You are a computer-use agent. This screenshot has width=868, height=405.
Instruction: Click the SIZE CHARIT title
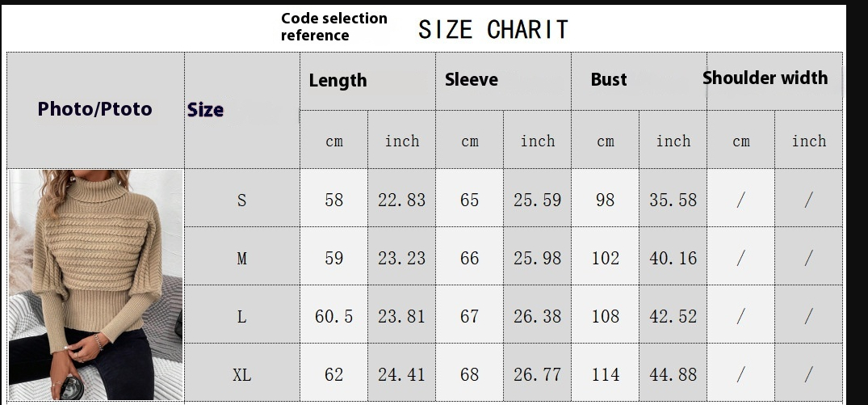tap(493, 29)
